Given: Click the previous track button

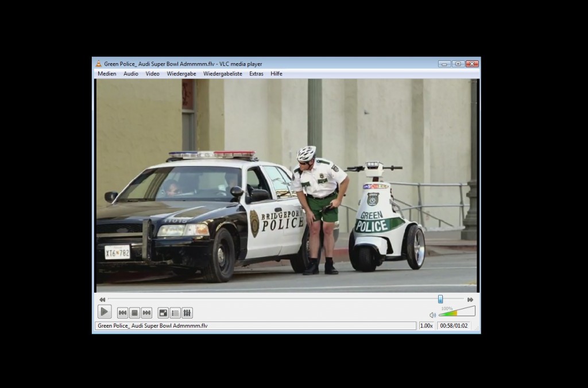Looking at the screenshot, I should [x=122, y=313].
